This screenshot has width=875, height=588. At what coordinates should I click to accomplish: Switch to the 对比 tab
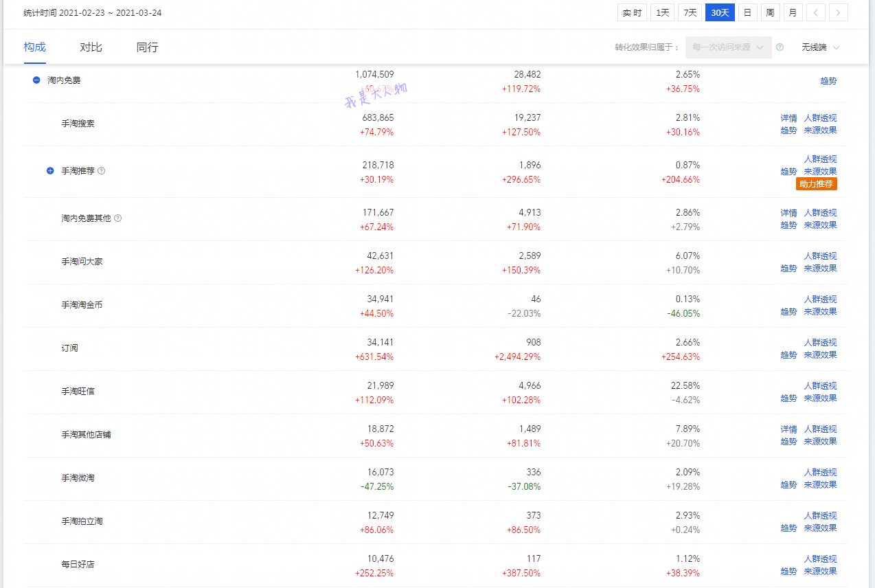point(91,47)
